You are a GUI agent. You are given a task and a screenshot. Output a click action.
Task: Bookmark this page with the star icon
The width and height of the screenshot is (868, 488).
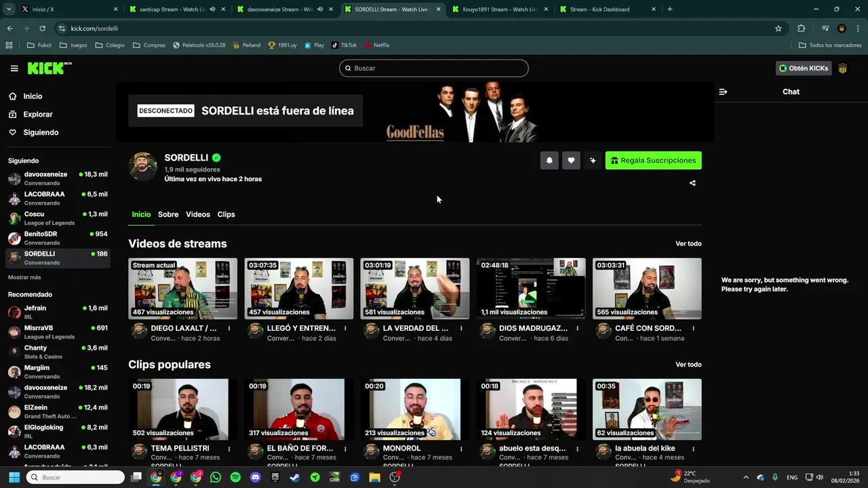click(x=778, y=28)
